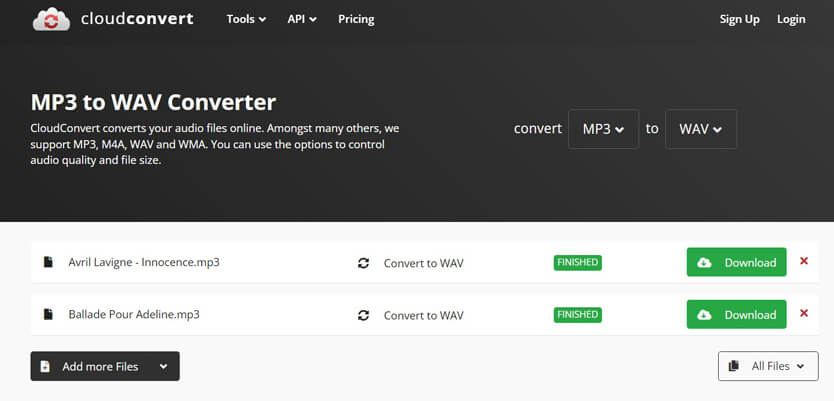Open the All Files dropdown
Viewport: 834px width, 401px height.
pyautogui.click(x=768, y=366)
